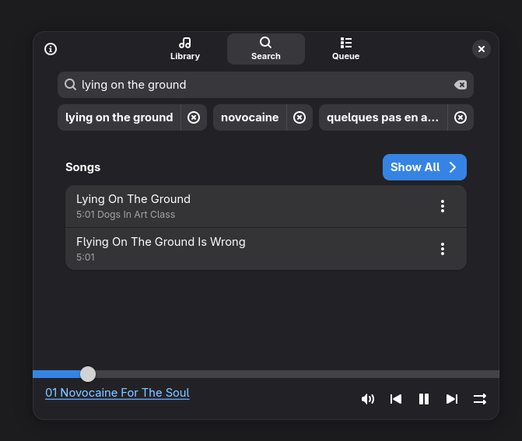Open options menu for Flying On The Ground Is Wrong
The width and height of the screenshot is (522, 441).
(x=442, y=249)
